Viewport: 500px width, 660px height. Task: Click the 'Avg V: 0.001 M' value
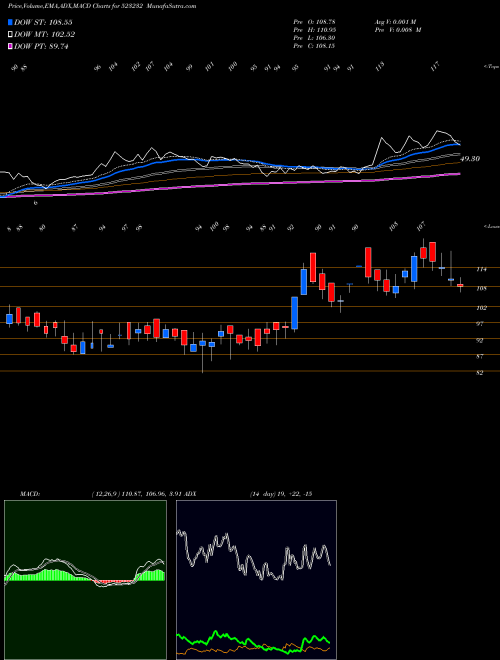(x=397, y=21)
